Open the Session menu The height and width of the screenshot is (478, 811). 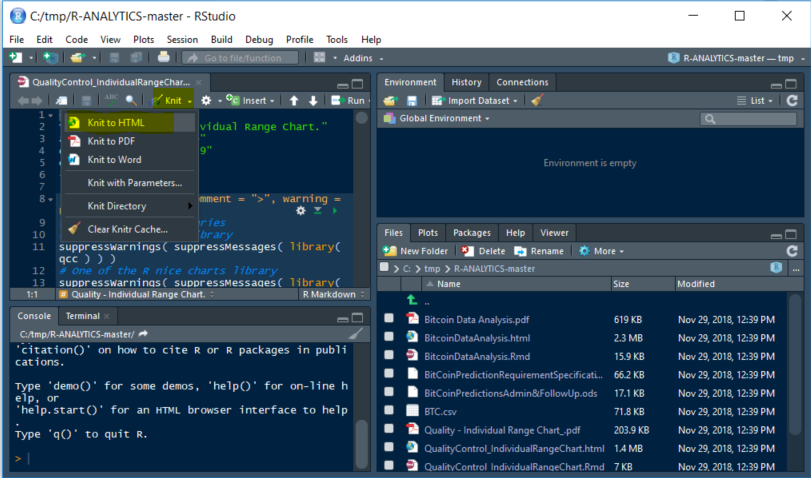[182, 39]
